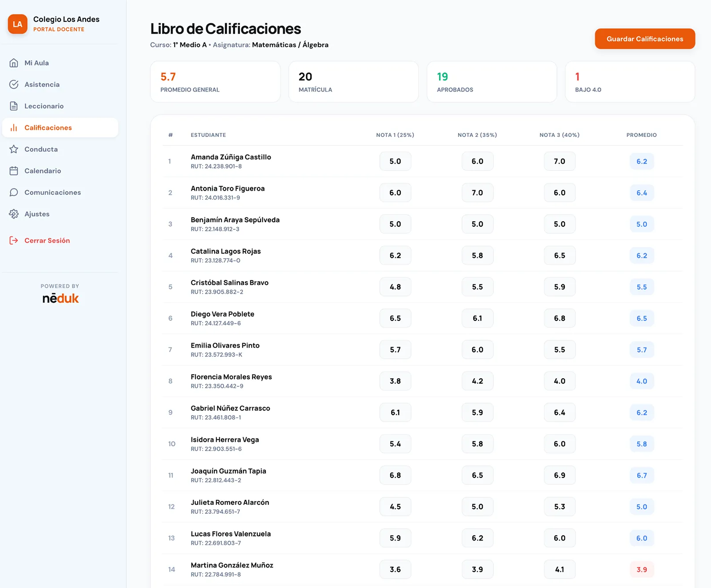Edit Cristóbal Salinas Bravo's Nota 1 field
711x588 pixels.
[x=395, y=287]
